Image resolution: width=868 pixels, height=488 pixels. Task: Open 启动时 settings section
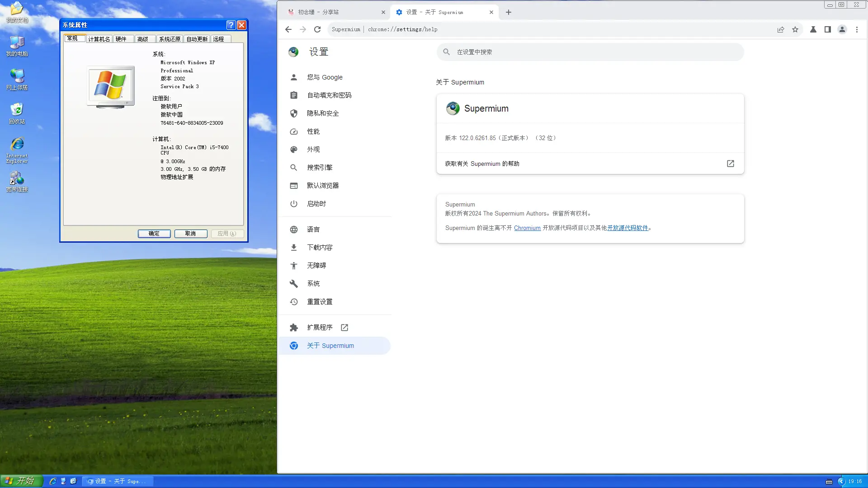(x=335, y=204)
